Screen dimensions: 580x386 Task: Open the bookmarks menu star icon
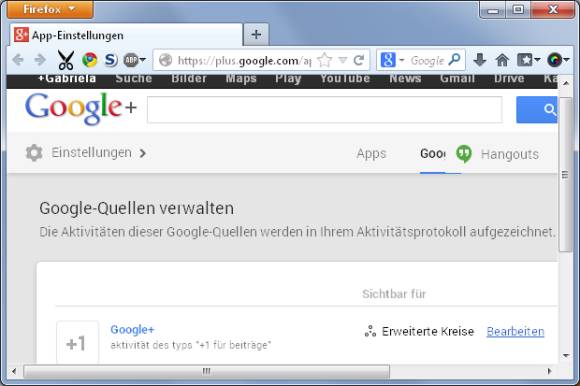tap(525, 60)
